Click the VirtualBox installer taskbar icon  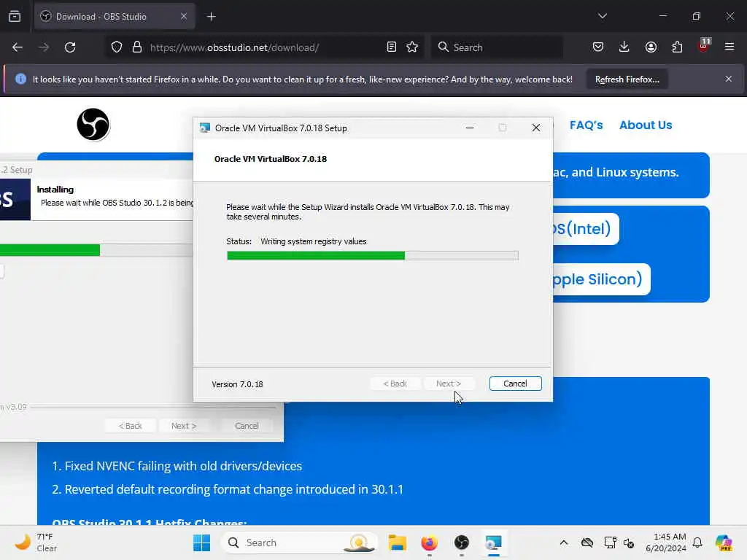pos(494,542)
